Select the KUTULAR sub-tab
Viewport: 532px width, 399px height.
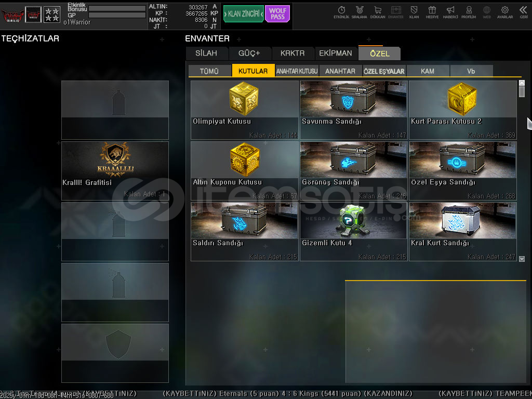(253, 71)
